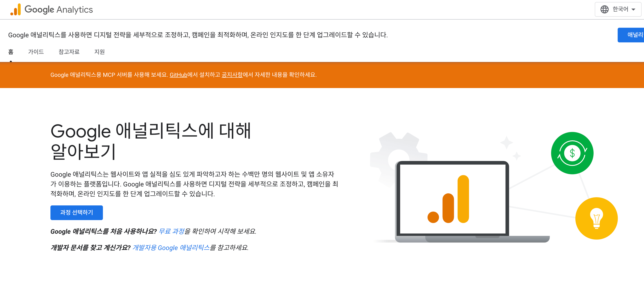Click the Google Analytics header text
The width and height of the screenshot is (644, 302).
[x=59, y=10]
